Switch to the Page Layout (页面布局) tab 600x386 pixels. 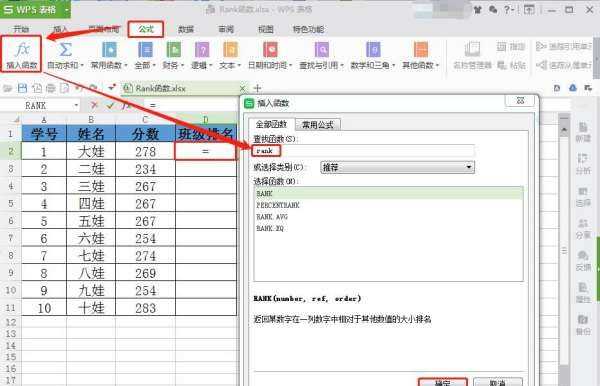(103, 29)
